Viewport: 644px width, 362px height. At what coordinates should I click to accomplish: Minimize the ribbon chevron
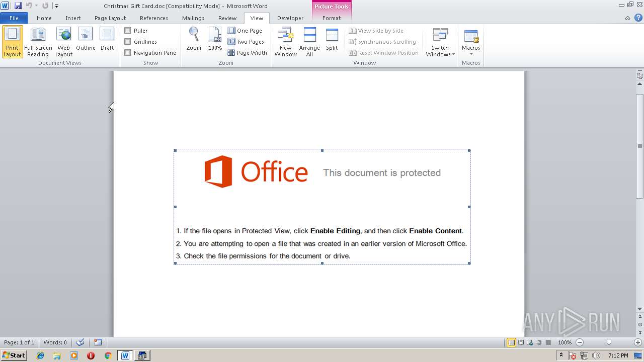click(x=627, y=18)
